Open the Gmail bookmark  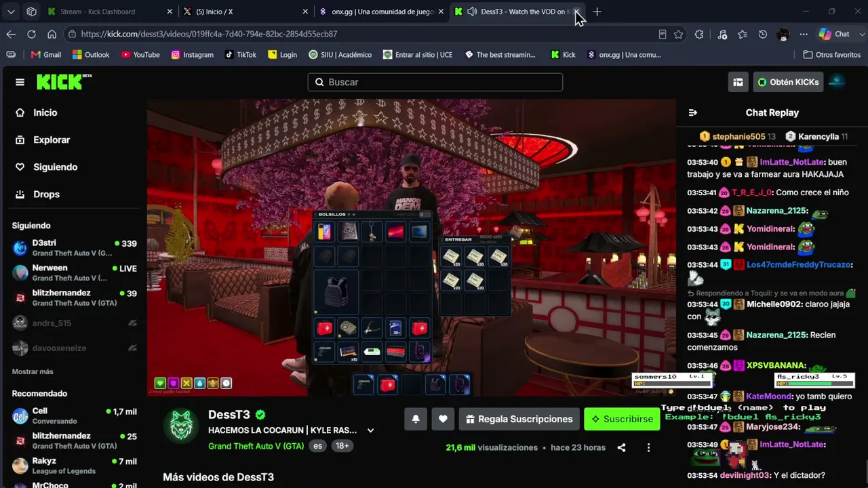tap(45, 55)
